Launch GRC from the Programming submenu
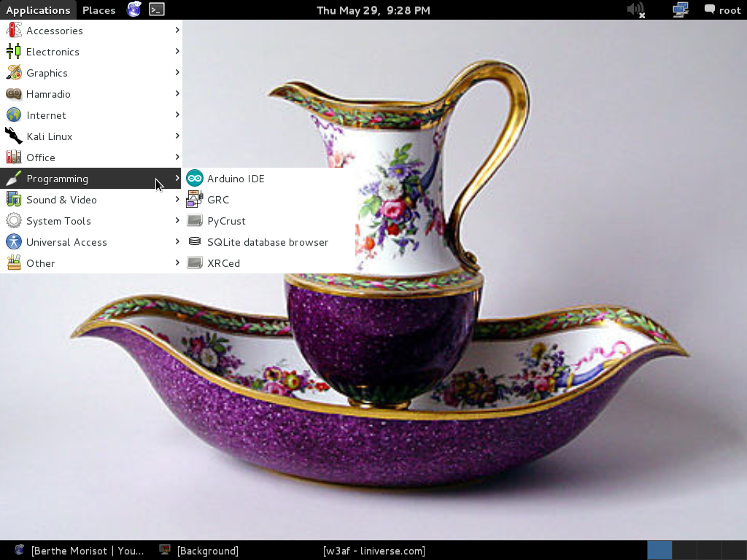Image resolution: width=747 pixels, height=560 pixels. point(269,200)
